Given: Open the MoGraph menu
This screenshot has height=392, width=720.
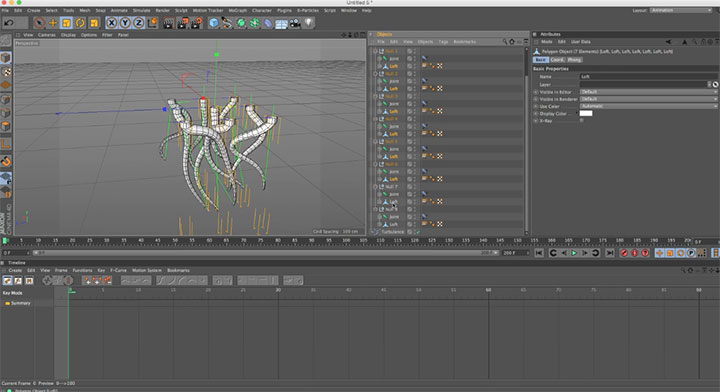Looking at the screenshot, I should (237, 10).
